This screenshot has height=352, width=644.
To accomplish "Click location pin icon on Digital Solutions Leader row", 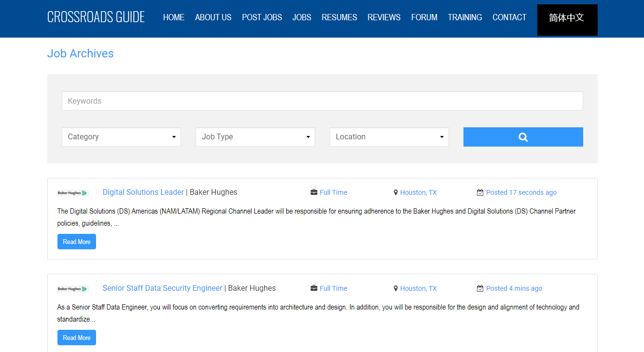I will tap(396, 192).
